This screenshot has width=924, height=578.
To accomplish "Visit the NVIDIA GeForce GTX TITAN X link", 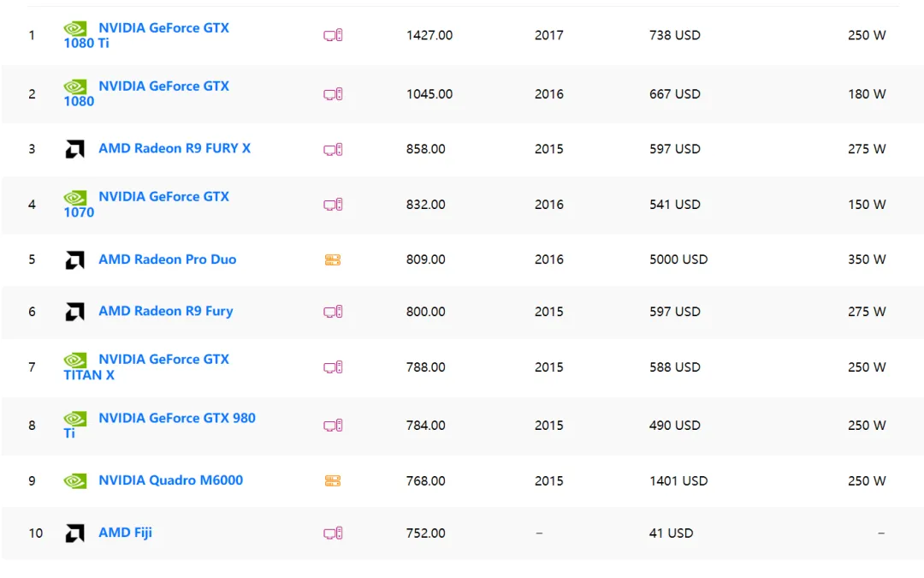I will tap(146, 366).
